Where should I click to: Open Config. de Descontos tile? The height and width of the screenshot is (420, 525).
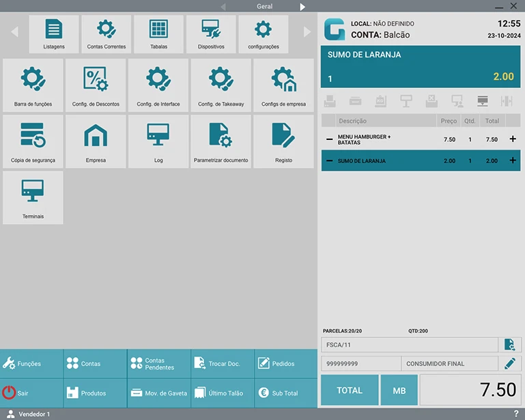tap(96, 85)
